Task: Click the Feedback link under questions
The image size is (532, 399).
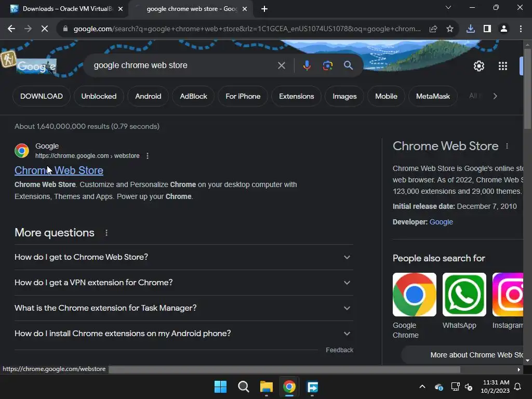Action: click(x=339, y=350)
